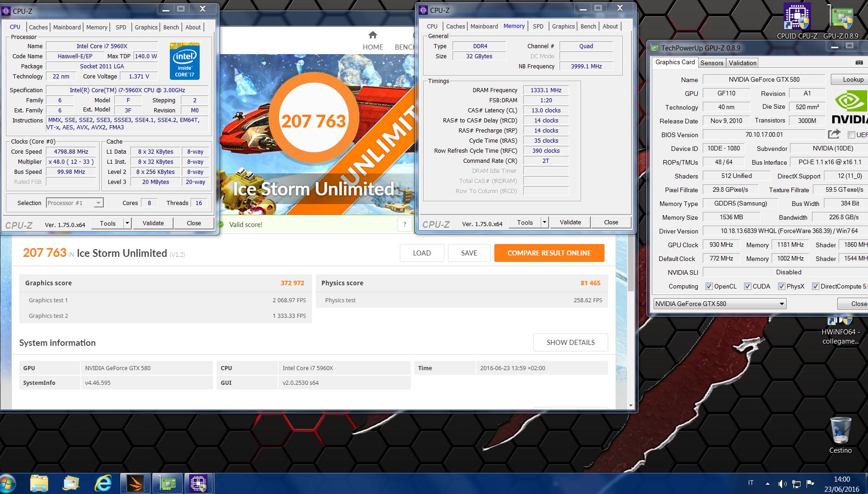
Task: Open the GPU selection dropdown in GPU-Z
Action: pyautogui.click(x=720, y=304)
